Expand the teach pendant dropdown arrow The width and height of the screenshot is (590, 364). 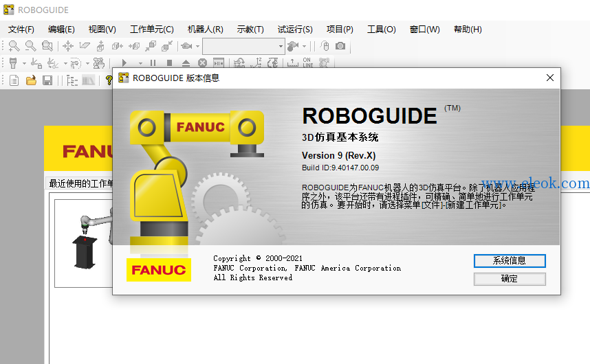[24, 63]
